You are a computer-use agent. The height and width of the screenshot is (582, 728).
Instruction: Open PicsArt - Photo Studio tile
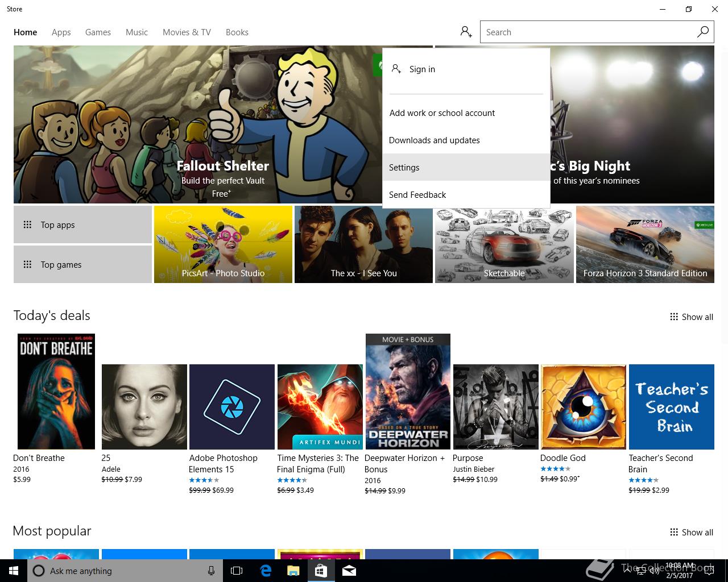(x=223, y=244)
